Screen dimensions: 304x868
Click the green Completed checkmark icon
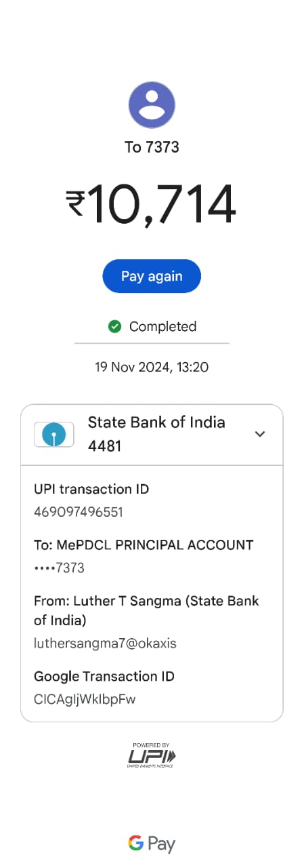pyautogui.click(x=114, y=327)
